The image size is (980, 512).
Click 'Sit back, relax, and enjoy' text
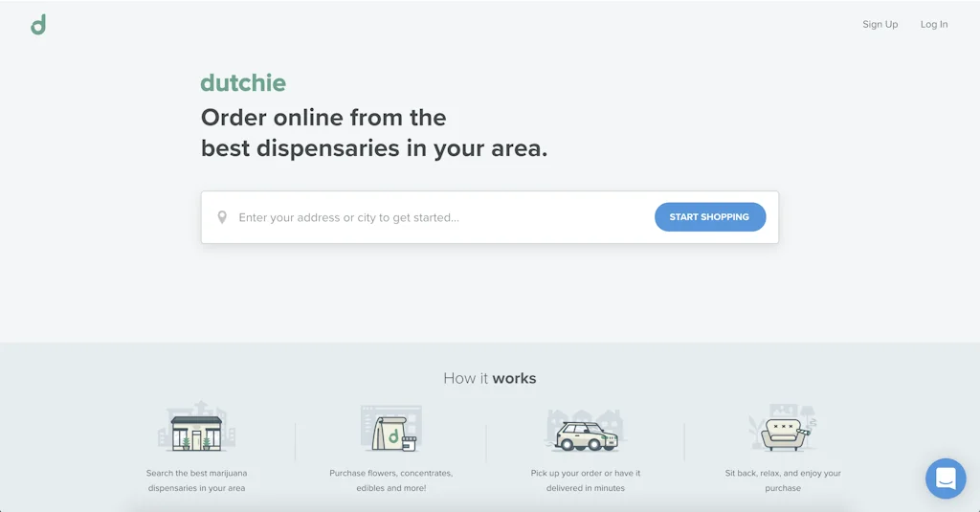coord(783,480)
